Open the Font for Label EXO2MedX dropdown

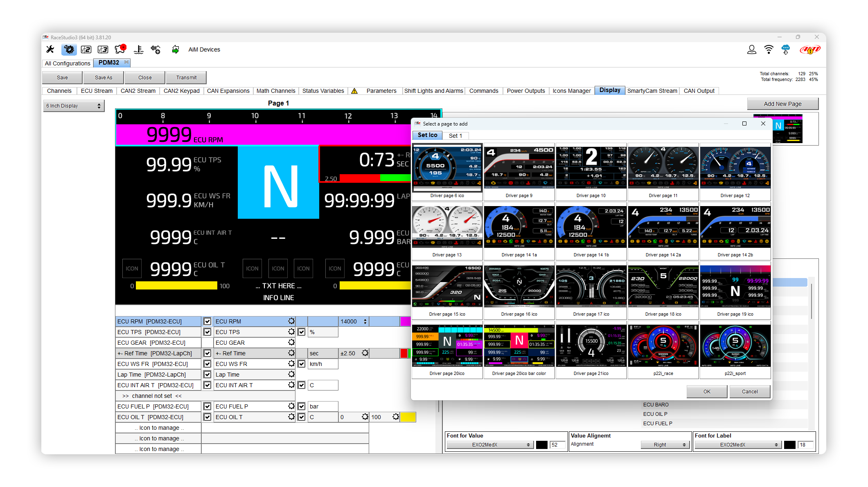pos(737,445)
